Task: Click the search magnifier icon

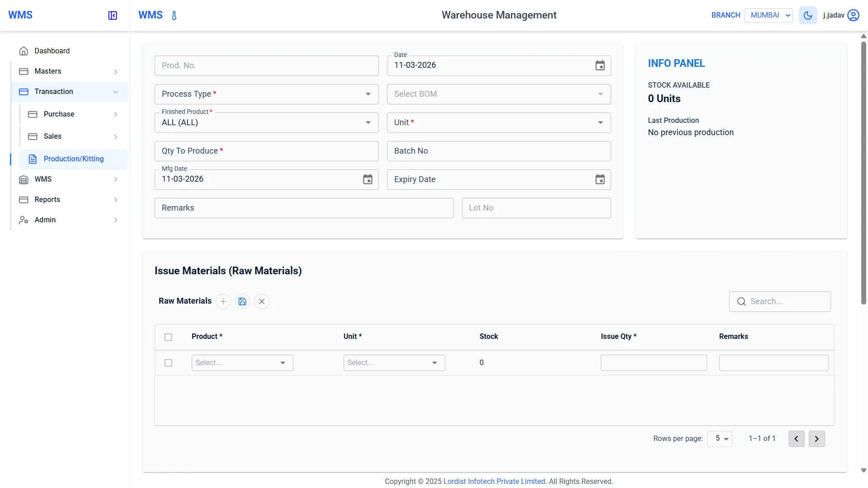Action: (741, 301)
